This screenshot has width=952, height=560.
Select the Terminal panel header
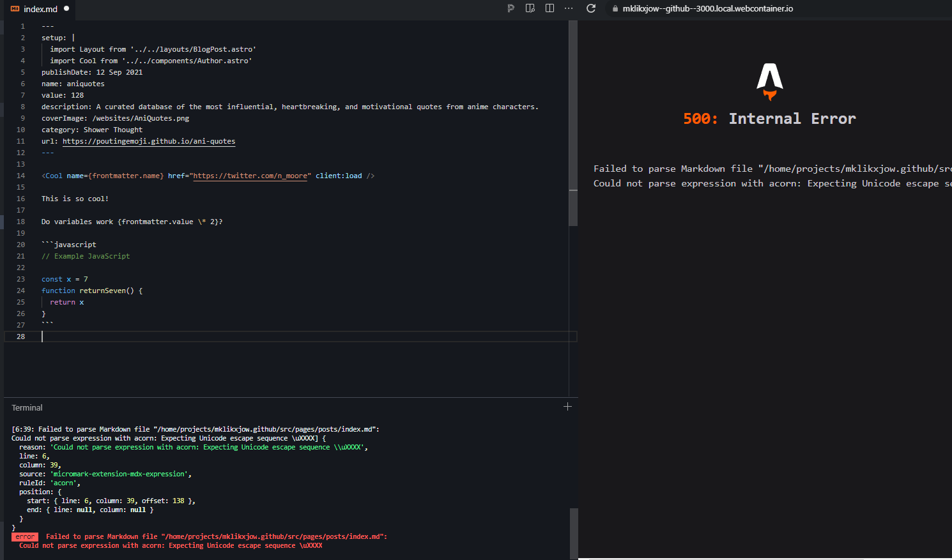click(x=27, y=407)
